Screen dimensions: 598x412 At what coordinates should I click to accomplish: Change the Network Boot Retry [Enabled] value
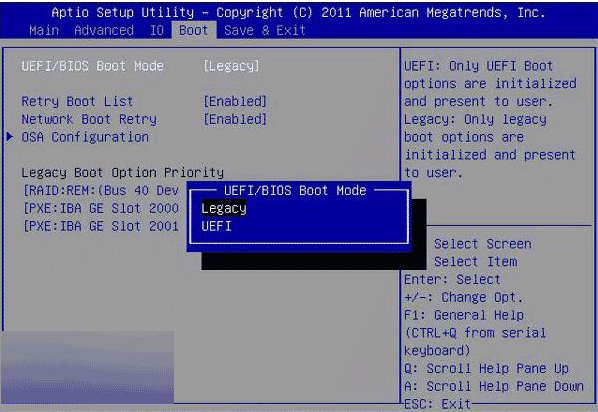pos(235,119)
